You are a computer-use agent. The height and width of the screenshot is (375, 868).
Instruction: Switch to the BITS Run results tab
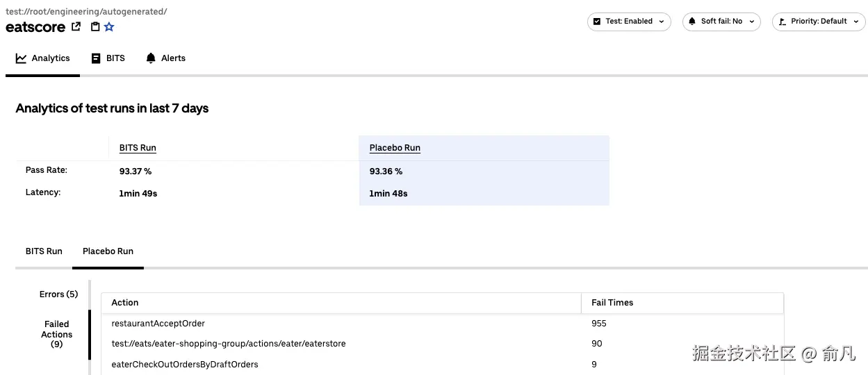[44, 251]
